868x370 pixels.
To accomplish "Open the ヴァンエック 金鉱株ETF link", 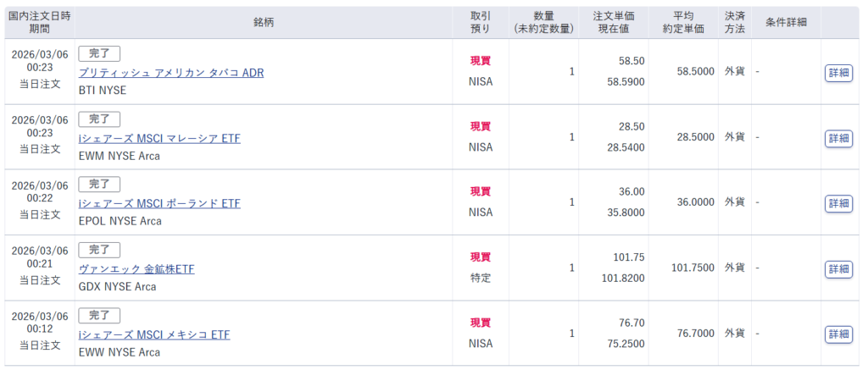I will coord(136,269).
